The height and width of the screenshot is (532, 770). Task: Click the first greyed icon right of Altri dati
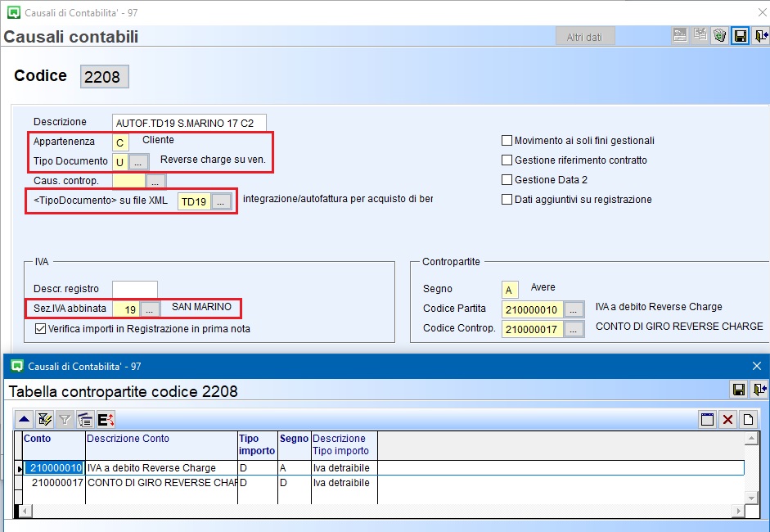[x=680, y=35]
